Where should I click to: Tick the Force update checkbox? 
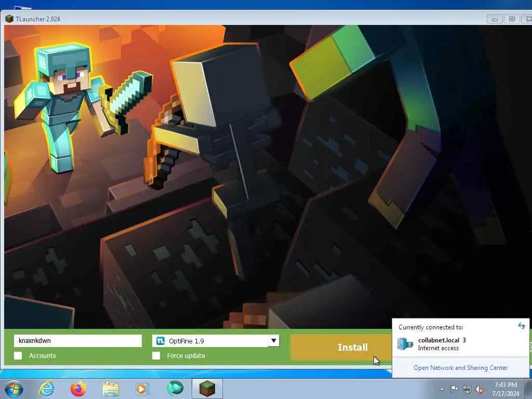[x=156, y=355]
